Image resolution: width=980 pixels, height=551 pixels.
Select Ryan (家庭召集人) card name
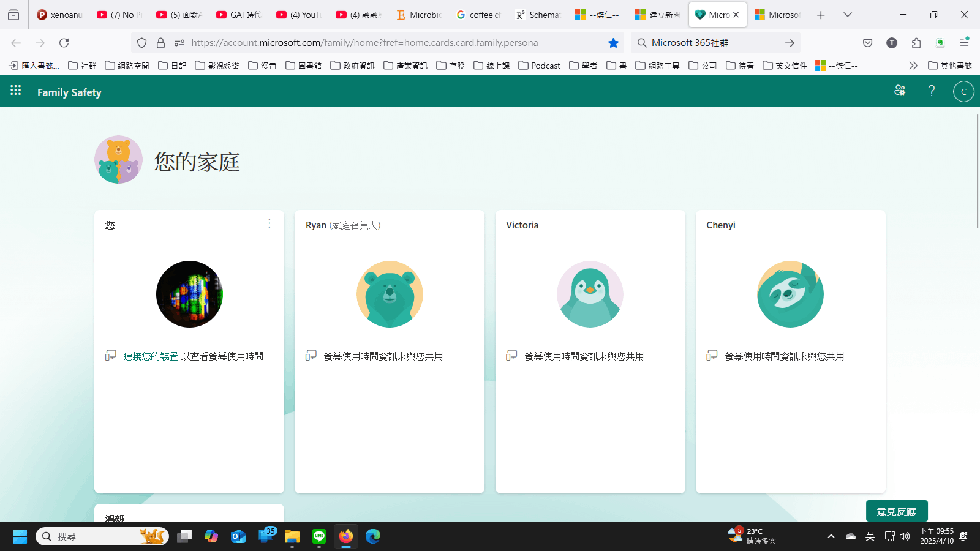tap(343, 225)
